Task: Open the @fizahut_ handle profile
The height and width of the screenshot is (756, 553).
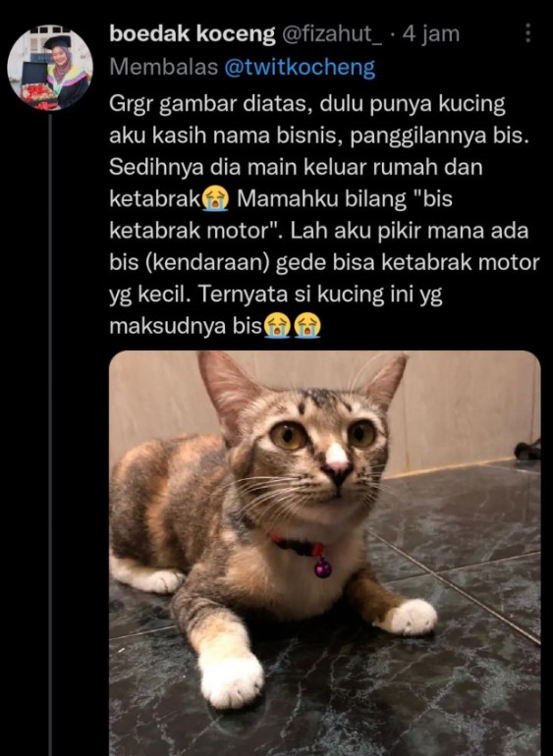Action: click(332, 33)
